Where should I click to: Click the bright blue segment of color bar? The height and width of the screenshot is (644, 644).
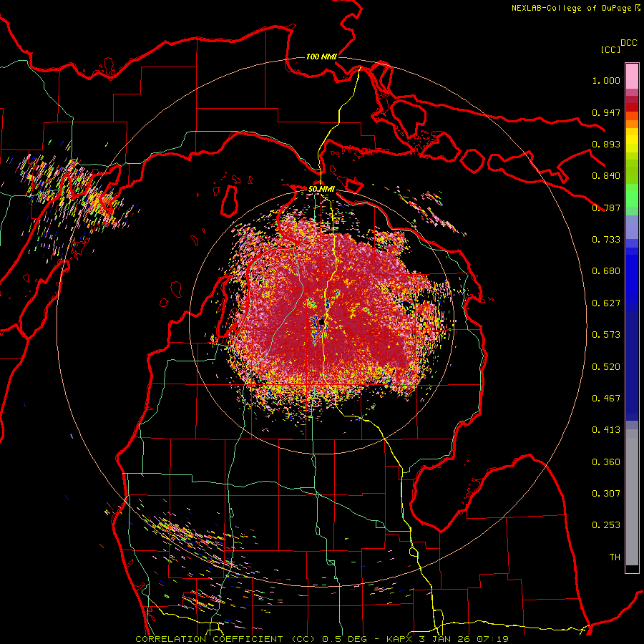coord(632,278)
